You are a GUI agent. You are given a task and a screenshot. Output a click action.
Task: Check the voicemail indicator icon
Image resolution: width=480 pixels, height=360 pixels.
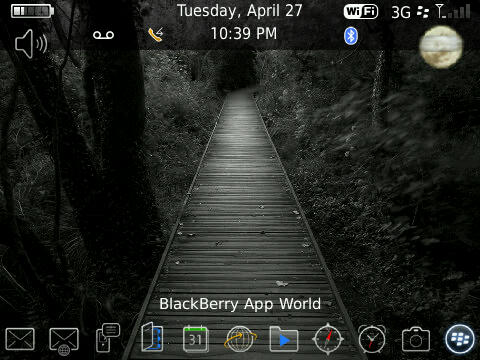[104, 35]
